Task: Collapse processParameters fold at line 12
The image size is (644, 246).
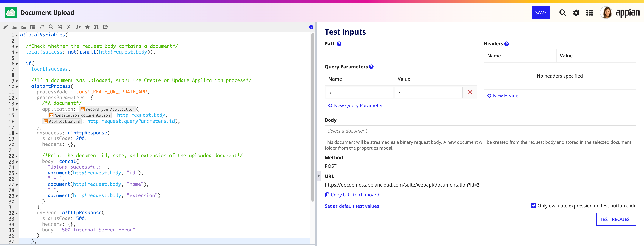Action: tap(17, 98)
